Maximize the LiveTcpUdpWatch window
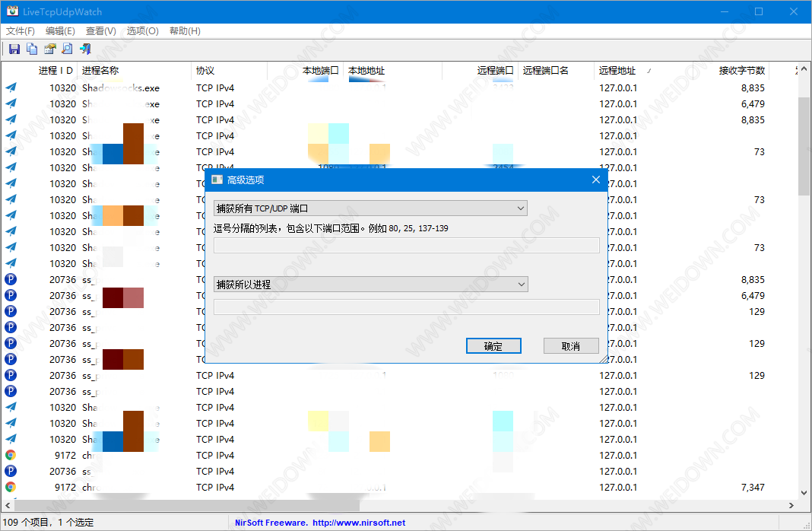Image resolution: width=812 pixels, height=531 pixels. tap(759, 11)
